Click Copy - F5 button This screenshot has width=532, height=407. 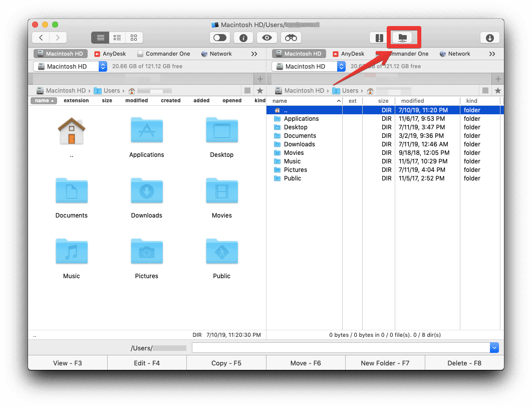(226, 363)
